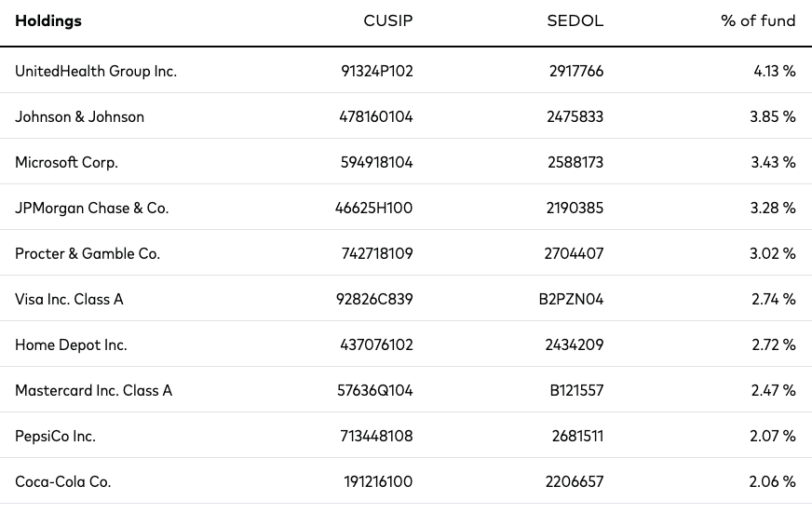Select Mastercard Inc. Class A

(93, 390)
